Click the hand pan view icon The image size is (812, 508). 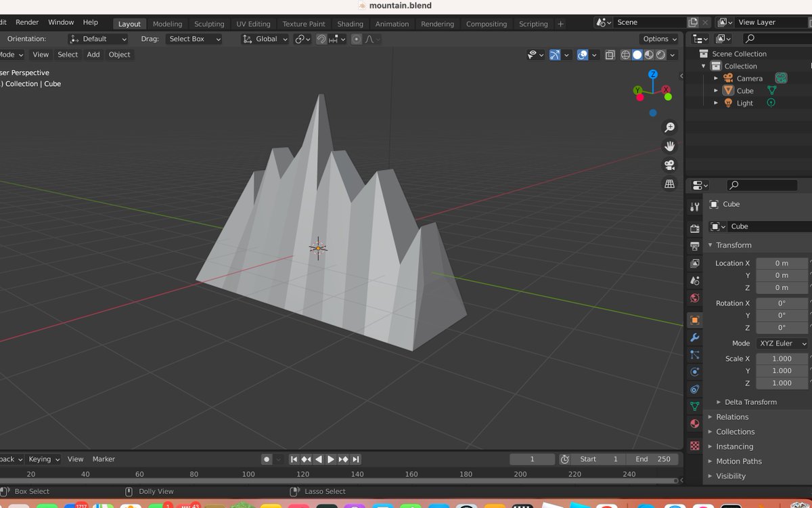pyautogui.click(x=669, y=146)
